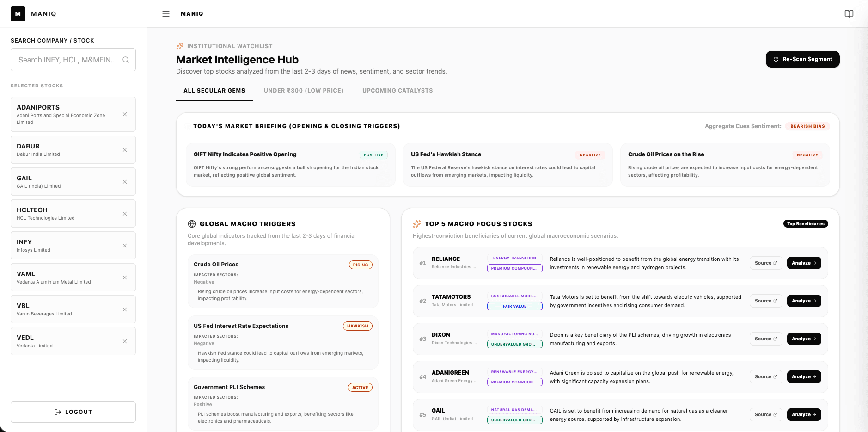
Task: Remove INFY from selected stocks
Action: tap(125, 246)
